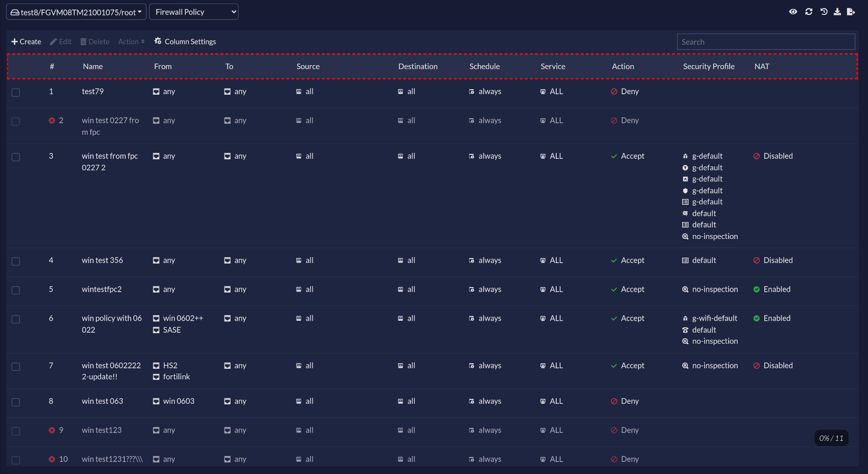The width and height of the screenshot is (868, 474).
Task: Click the fortilink interface icon in policy 7
Action: tap(156, 377)
